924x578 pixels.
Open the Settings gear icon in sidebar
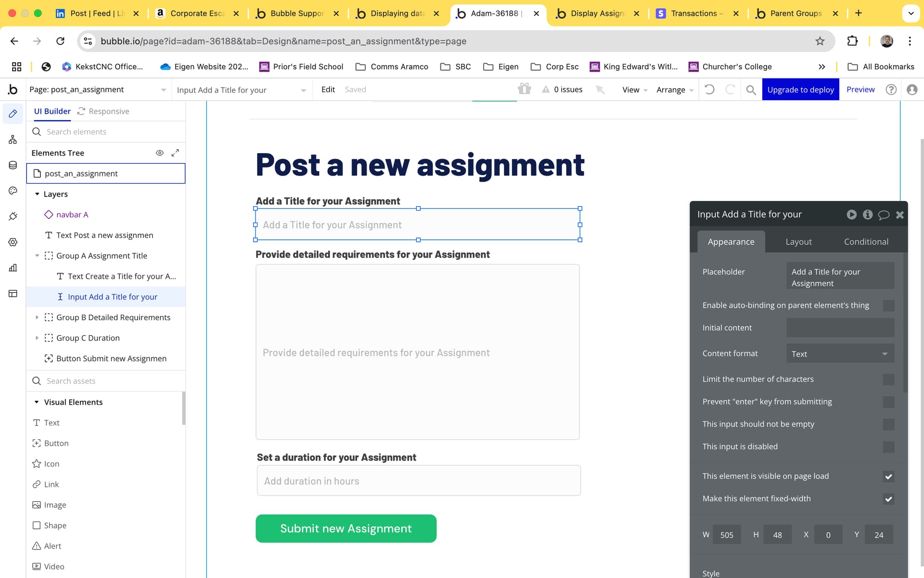[x=13, y=242]
